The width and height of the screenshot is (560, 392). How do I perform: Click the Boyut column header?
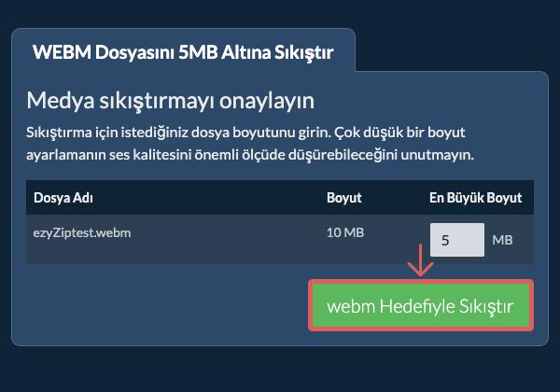click(x=343, y=198)
